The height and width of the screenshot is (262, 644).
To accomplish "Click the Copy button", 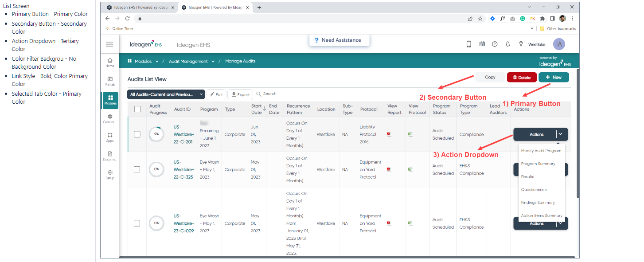I will point(490,77).
